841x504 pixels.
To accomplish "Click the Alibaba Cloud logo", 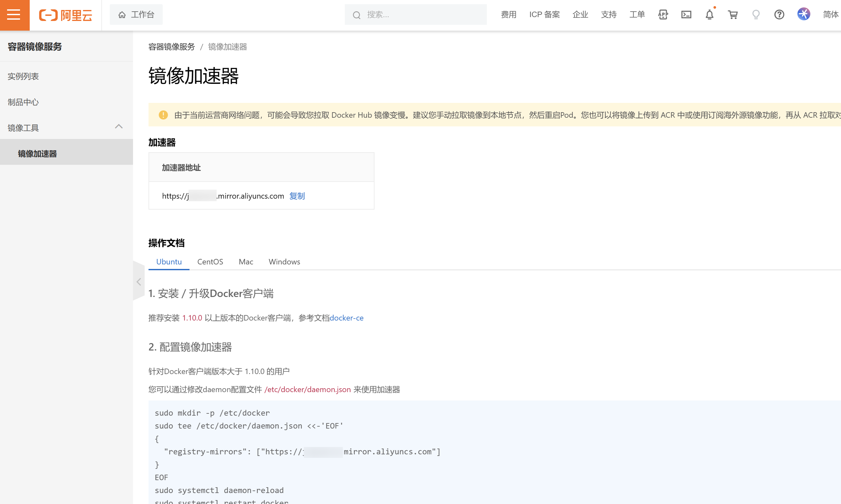I will [66, 15].
